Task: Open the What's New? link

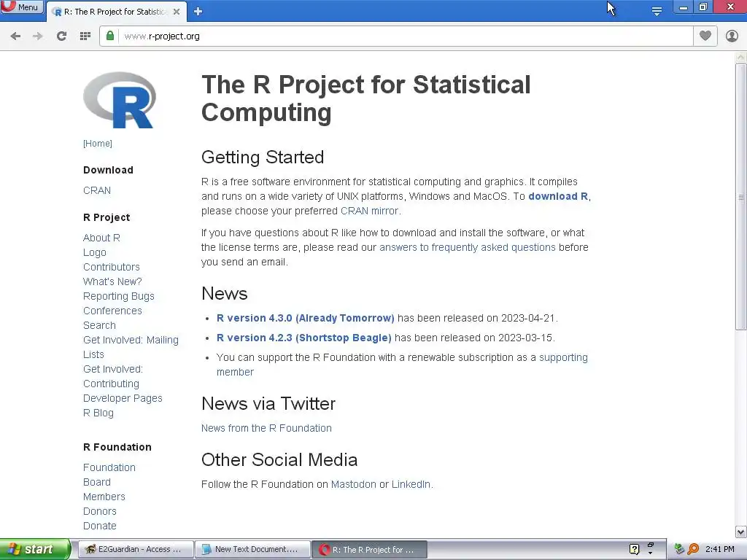Action: (x=112, y=281)
